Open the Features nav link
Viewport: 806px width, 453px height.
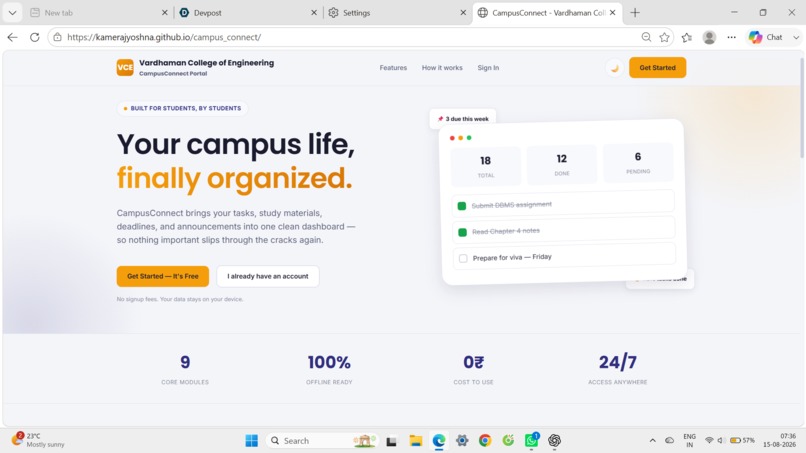[x=393, y=68]
